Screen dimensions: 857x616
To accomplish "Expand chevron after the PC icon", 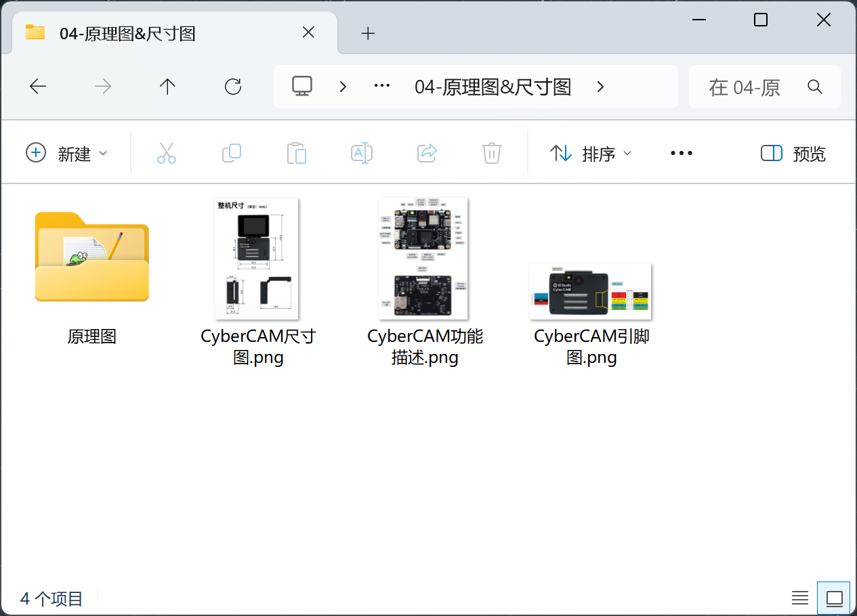I will tap(343, 87).
